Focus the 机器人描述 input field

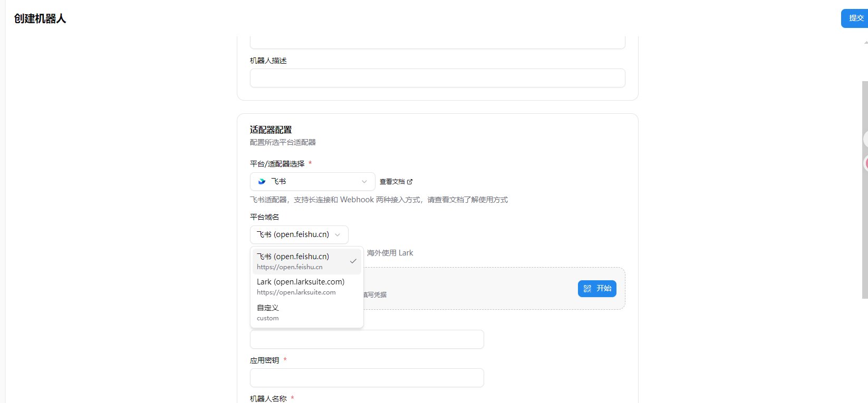[437, 78]
